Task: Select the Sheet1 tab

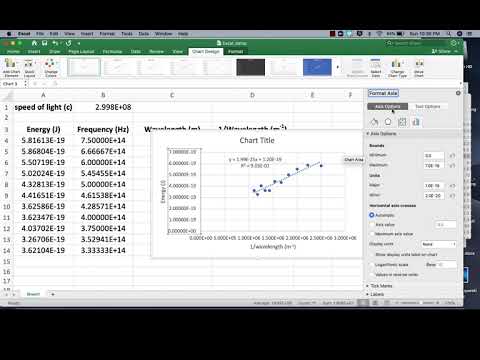Action: 33,294
